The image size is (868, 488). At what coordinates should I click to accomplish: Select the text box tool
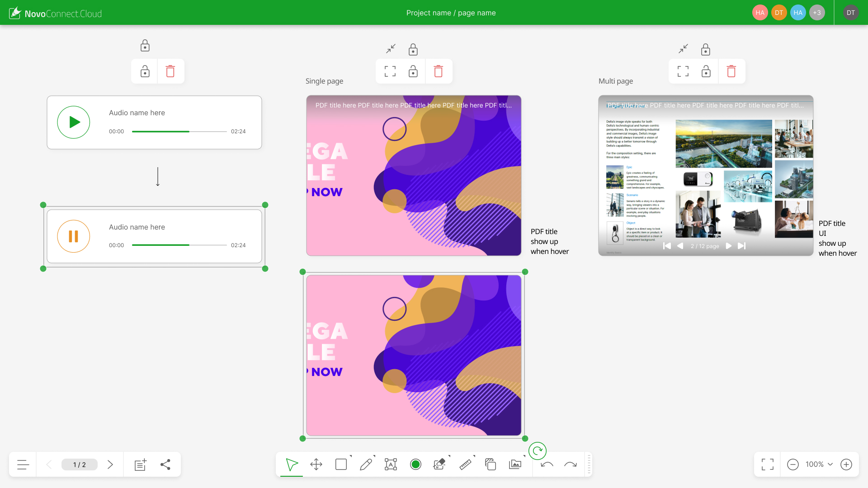(391, 464)
